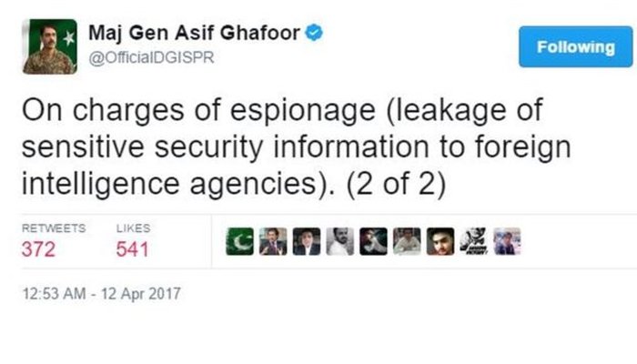
Task: Open the second liker avatar after the flag
Action: pos(272,241)
